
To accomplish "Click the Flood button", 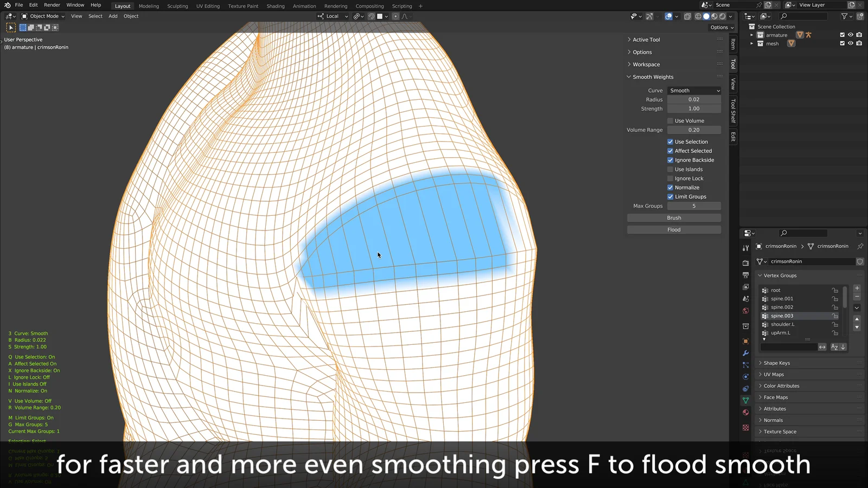I will [674, 229].
